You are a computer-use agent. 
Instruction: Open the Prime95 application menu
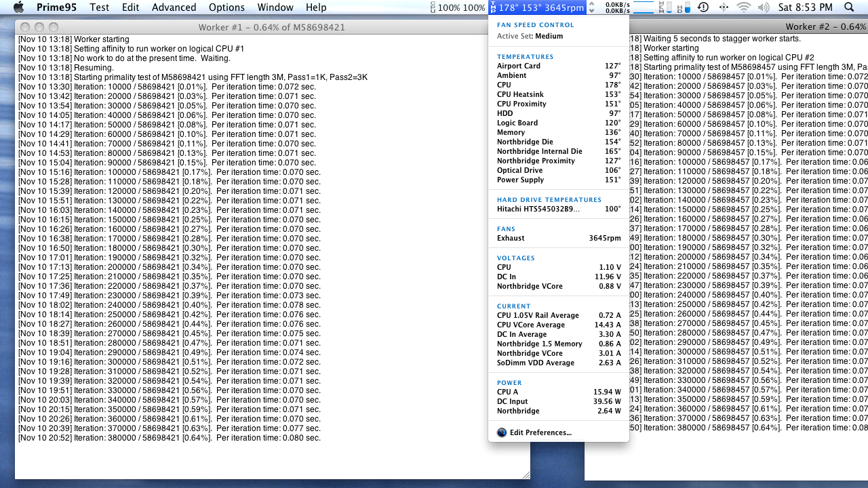pos(56,7)
